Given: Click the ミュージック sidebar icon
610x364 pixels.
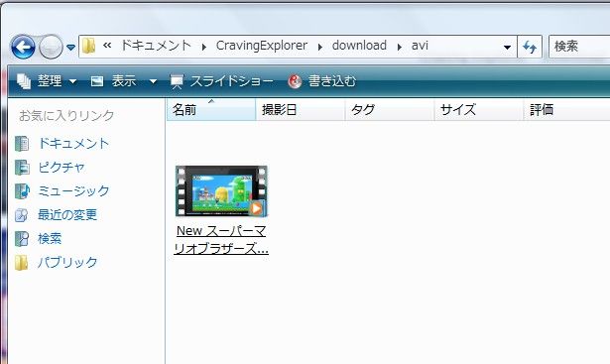Looking at the screenshot, I should point(22,191).
